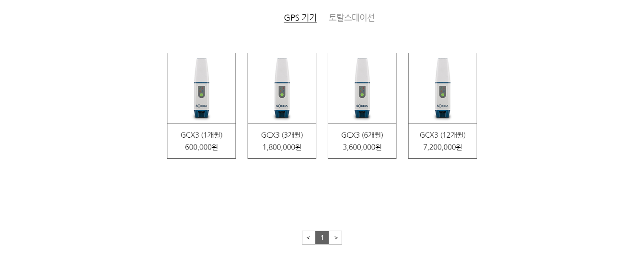
Task: Click the GCX3 (1개월) product title
Action: tap(201, 135)
